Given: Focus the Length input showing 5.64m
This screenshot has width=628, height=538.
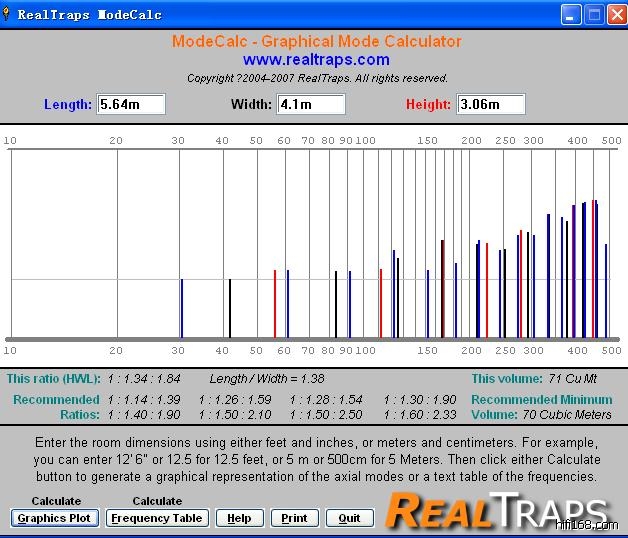Looking at the screenshot, I should [131, 104].
